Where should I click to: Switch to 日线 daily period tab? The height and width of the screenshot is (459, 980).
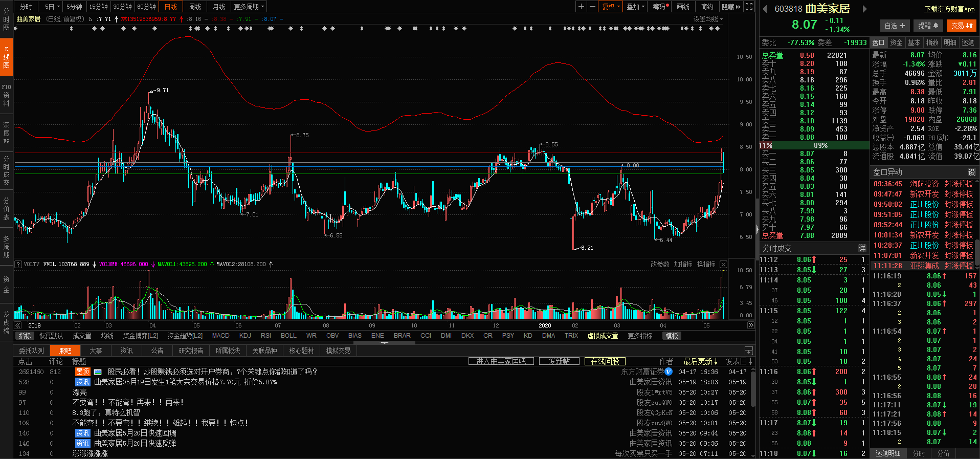coord(170,7)
